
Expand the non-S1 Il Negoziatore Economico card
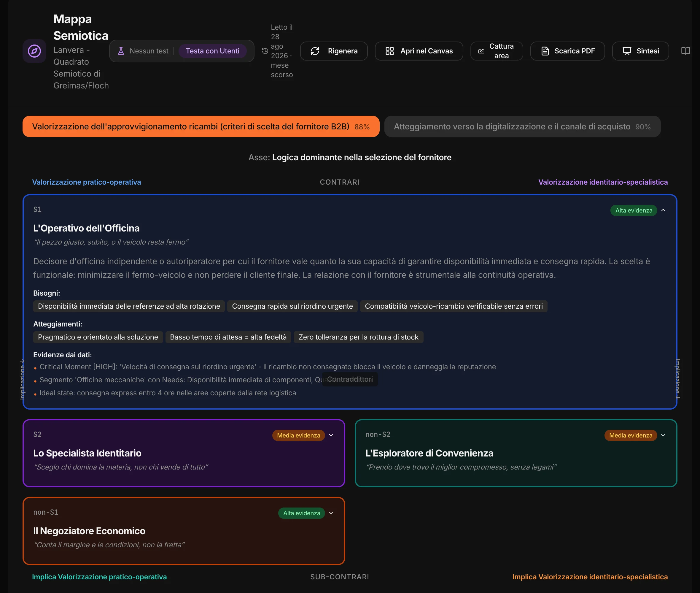coord(331,513)
